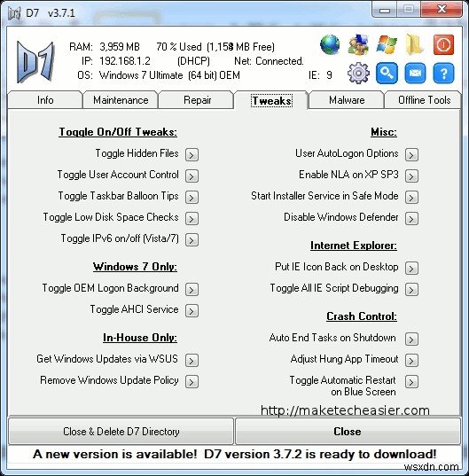The image size is (469, 476).
Task: Click Close & Delete D7 Directory button
Action: [121, 432]
